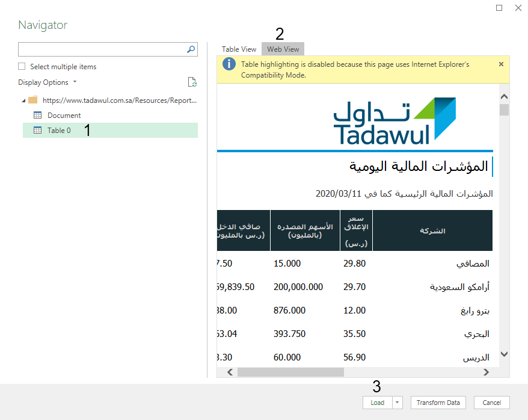Click the vertical scrollbar down arrow
The image size is (528, 420).
[504, 354]
